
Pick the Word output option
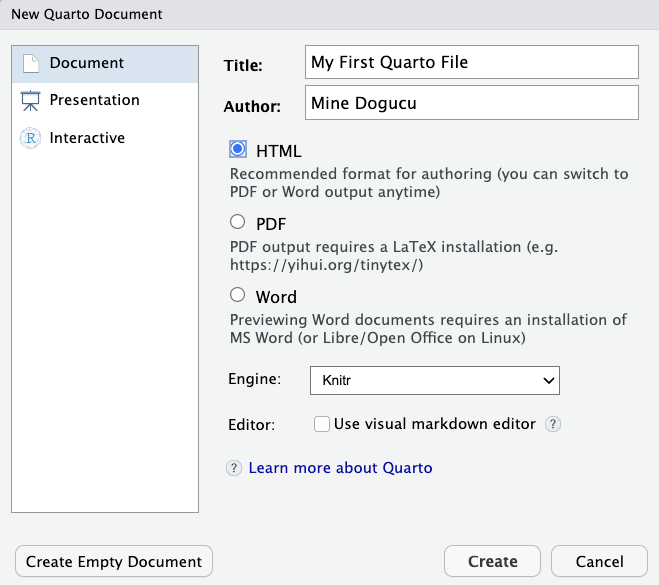pos(237,295)
